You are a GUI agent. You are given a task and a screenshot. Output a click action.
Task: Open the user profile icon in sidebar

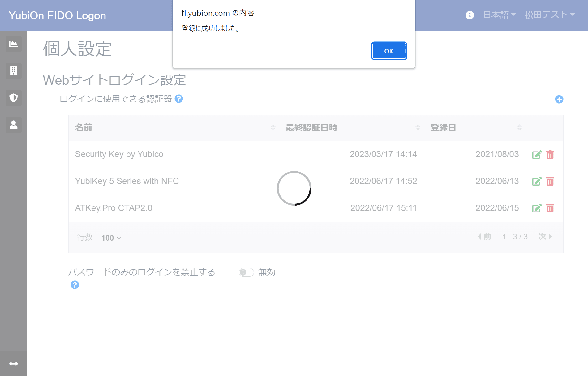click(14, 125)
